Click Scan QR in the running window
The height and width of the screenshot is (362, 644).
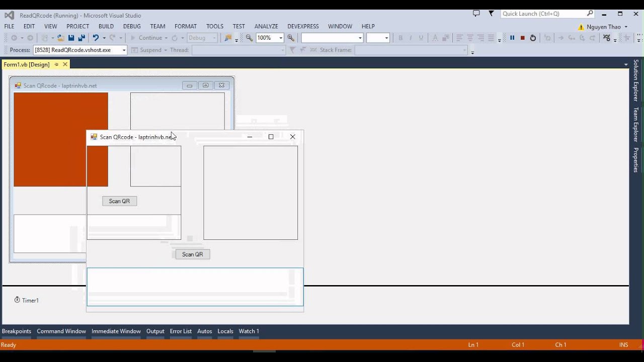point(193,254)
